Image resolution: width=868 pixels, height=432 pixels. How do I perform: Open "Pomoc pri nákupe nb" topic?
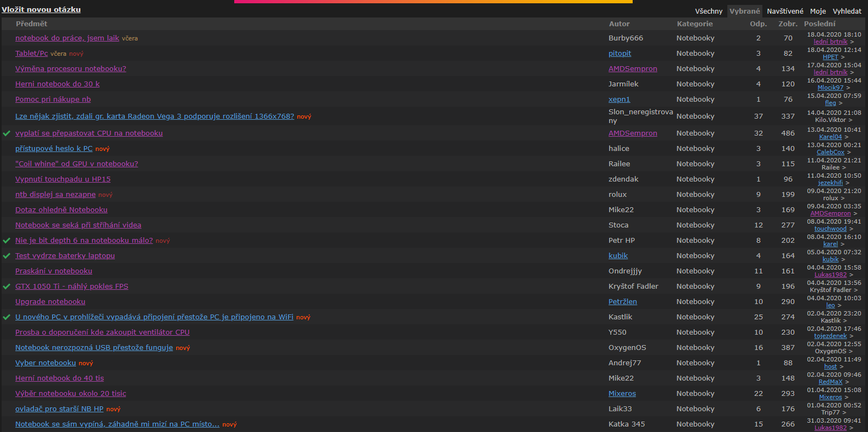pos(53,100)
